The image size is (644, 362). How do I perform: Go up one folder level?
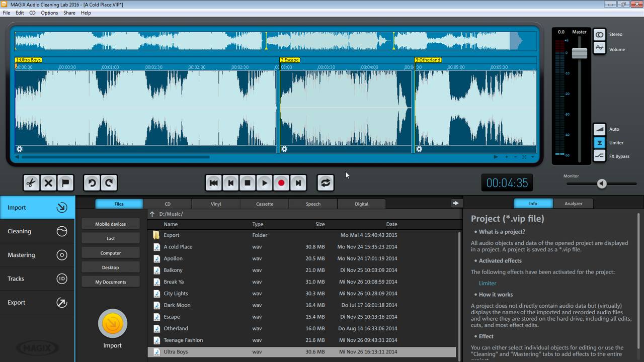[x=152, y=214]
